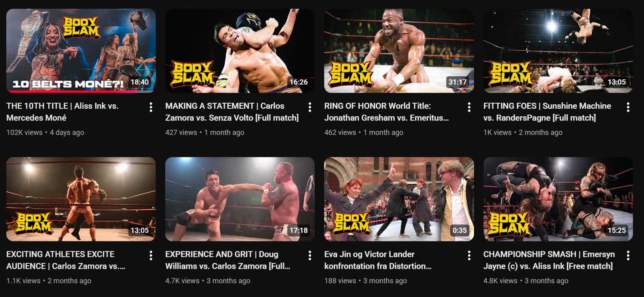Open options for EXCITING ATHLETES EXCITE AUDIENCE video
This screenshot has height=297, width=644.
pos(151,255)
